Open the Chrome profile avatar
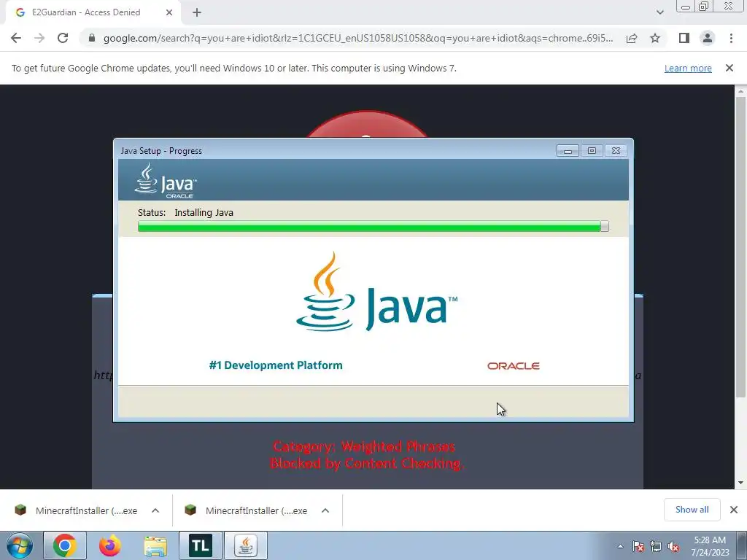Viewport: 747px width, 560px height. click(x=708, y=38)
